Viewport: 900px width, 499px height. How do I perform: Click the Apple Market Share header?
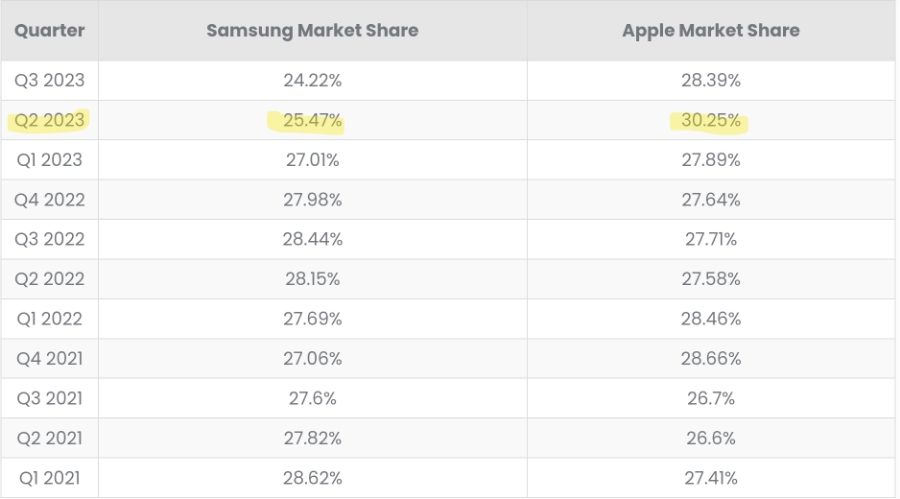point(710,31)
